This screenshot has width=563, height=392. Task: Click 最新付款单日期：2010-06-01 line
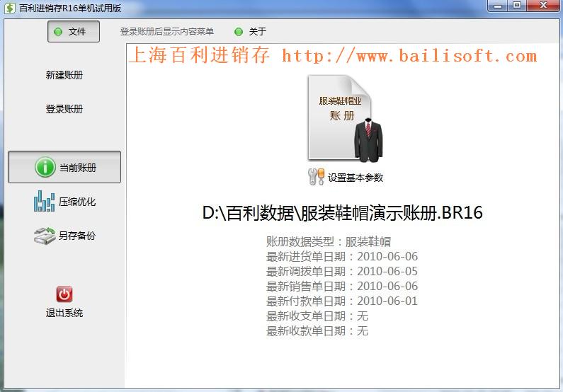[x=342, y=301]
